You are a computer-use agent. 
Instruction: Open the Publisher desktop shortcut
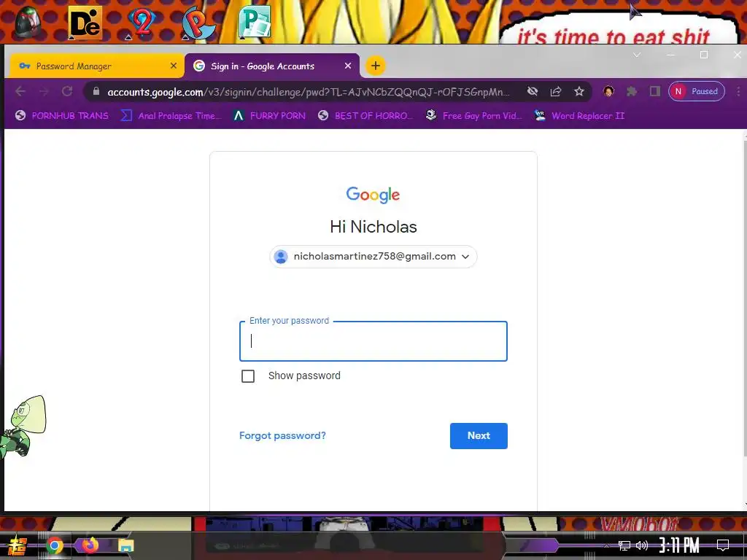(255, 21)
